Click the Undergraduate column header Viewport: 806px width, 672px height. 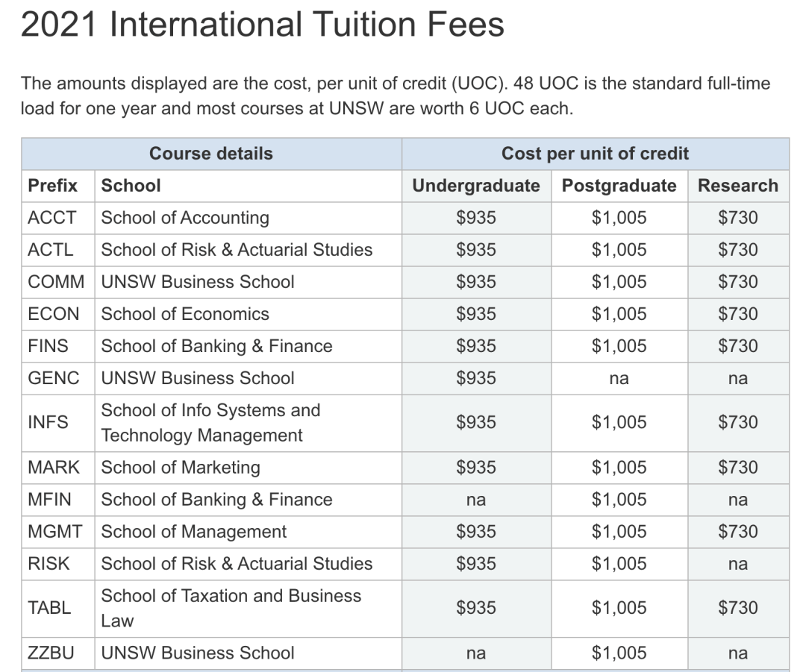click(x=476, y=186)
